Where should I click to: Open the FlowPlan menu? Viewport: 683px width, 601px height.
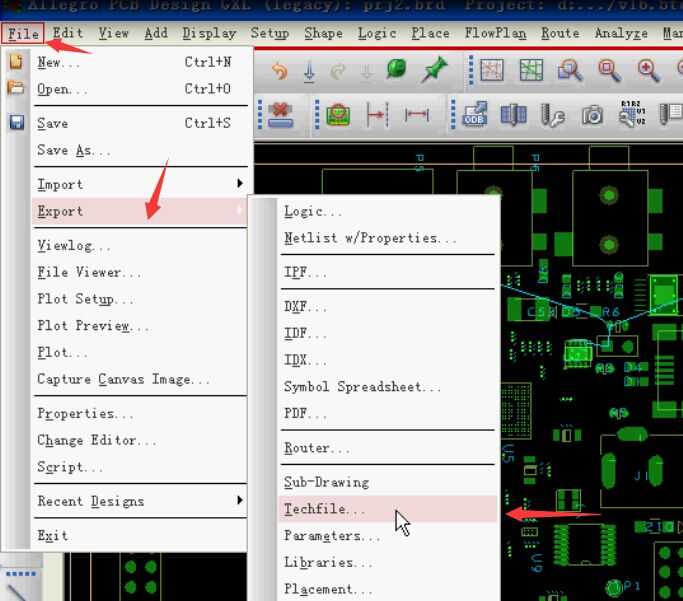click(x=495, y=33)
